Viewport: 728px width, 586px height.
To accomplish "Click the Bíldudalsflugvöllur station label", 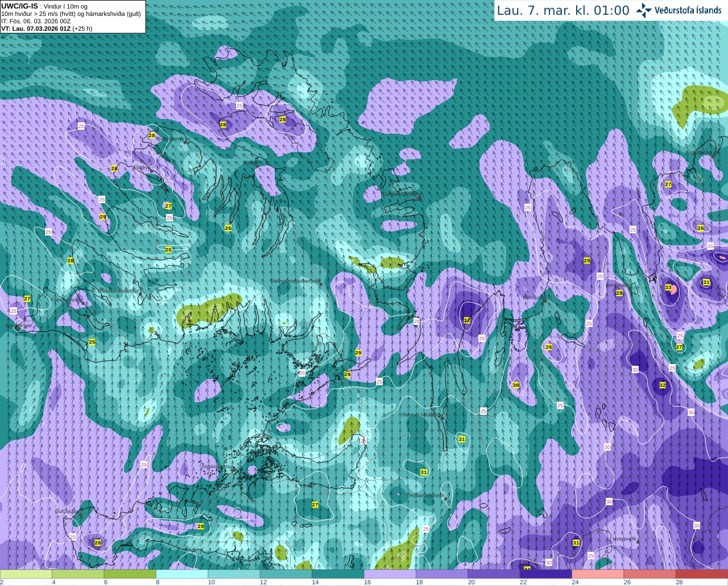I will (x=119, y=290).
